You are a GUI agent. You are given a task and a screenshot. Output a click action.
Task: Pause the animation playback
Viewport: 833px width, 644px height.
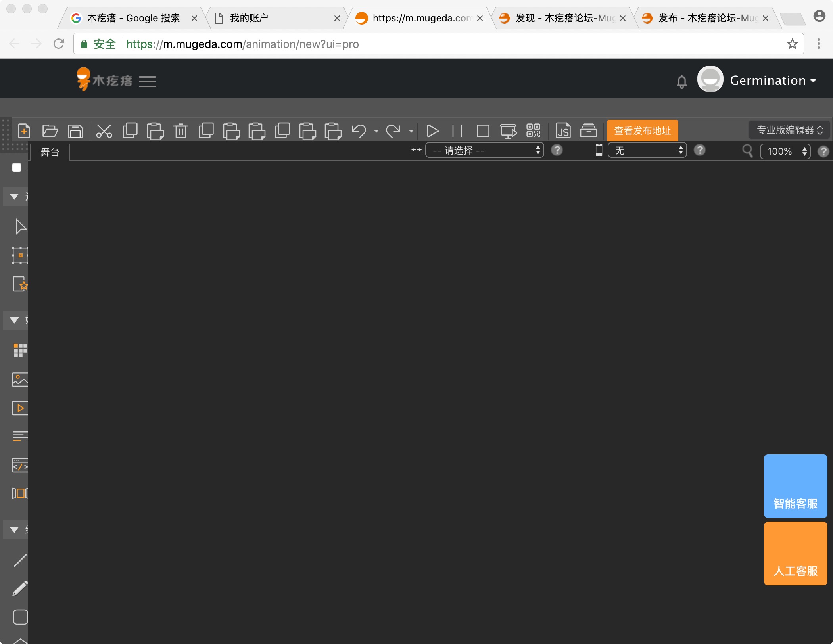457,131
